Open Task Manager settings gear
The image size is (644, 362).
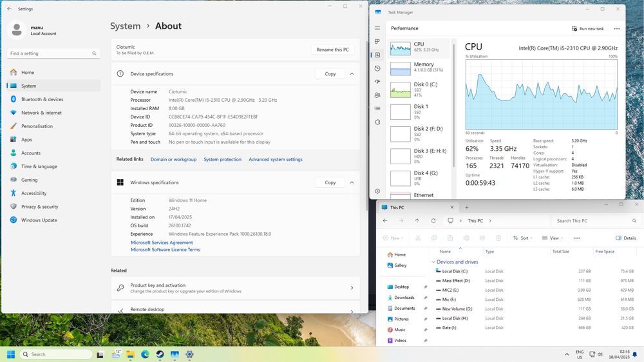coord(377,191)
